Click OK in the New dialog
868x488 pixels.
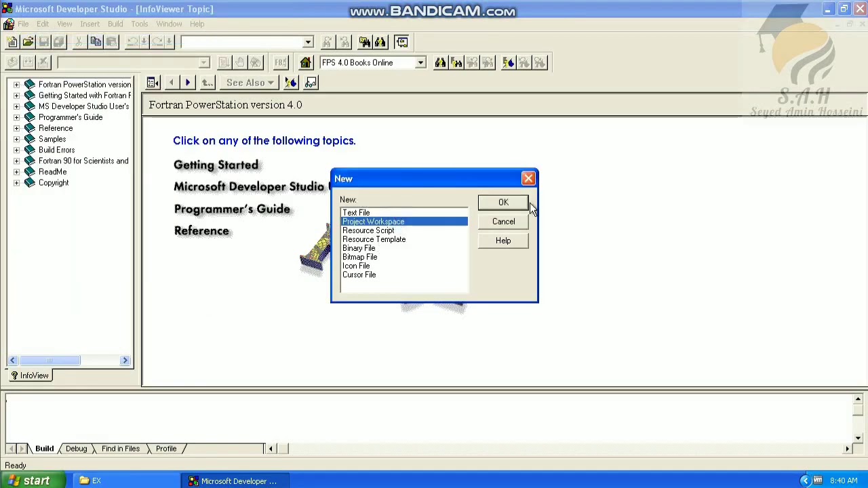pyautogui.click(x=503, y=203)
